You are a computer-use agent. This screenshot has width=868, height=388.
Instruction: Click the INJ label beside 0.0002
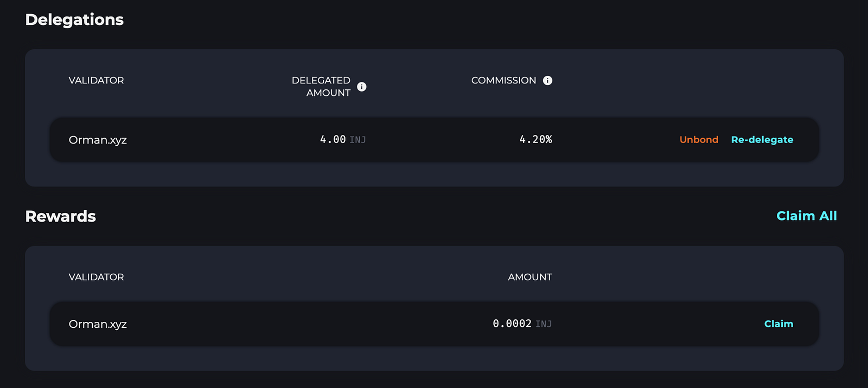click(x=544, y=325)
